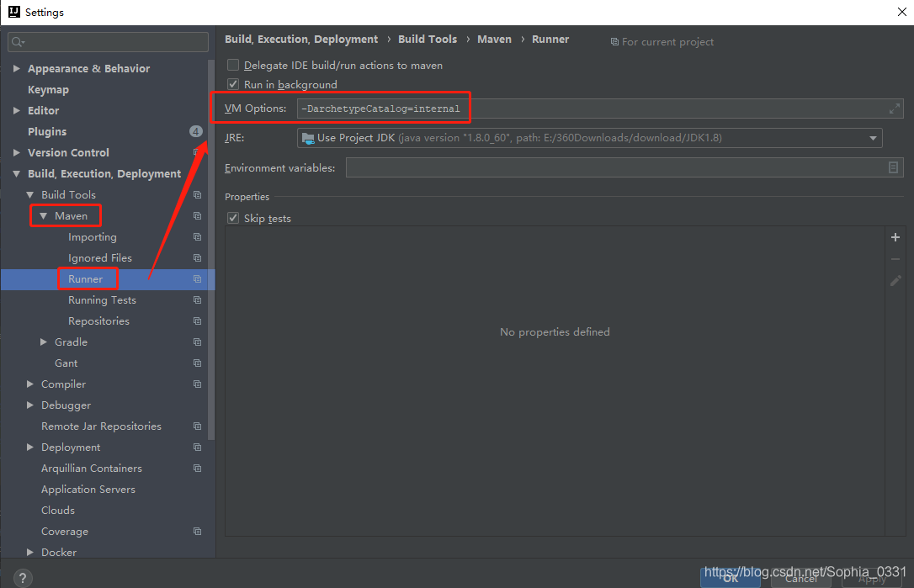914x588 pixels.
Task: Enable Delegate IDE build/run actions to maven
Action: click(232, 65)
